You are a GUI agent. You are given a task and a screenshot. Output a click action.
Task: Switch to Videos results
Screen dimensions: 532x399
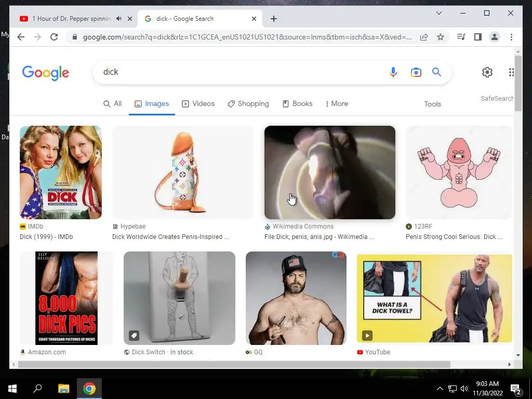[x=198, y=104]
